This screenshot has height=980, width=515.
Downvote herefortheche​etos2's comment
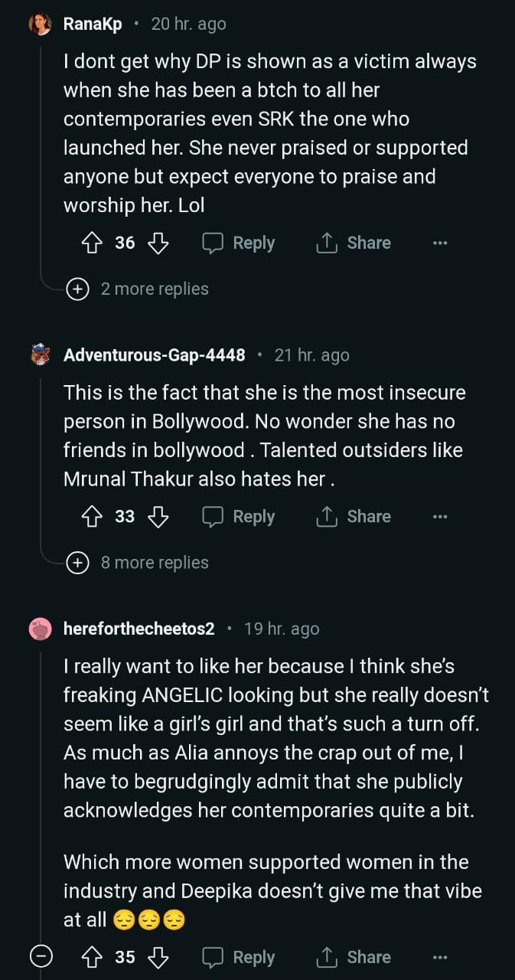pos(158,958)
